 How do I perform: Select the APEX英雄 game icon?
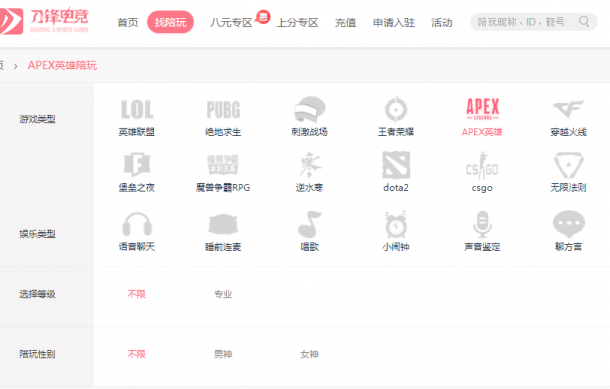click(x=482, y=109)
